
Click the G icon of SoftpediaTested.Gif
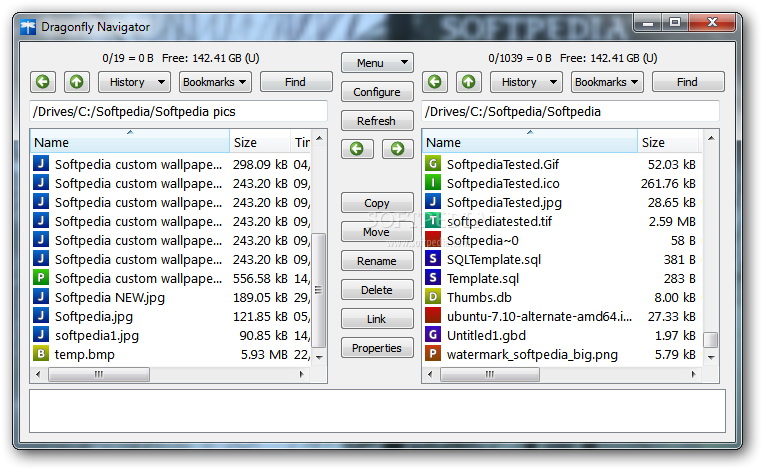click(433, 164)
